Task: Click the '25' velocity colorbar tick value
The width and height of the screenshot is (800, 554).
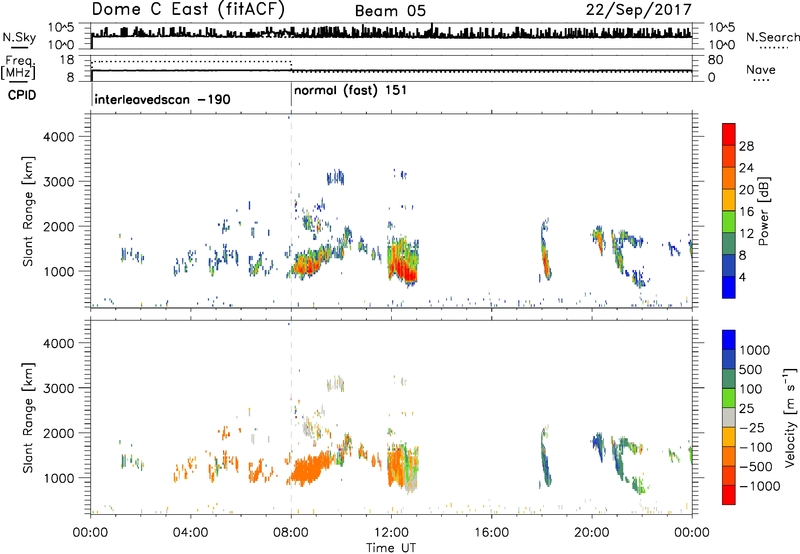Action: pyautogui.click(x=747, y=409)
